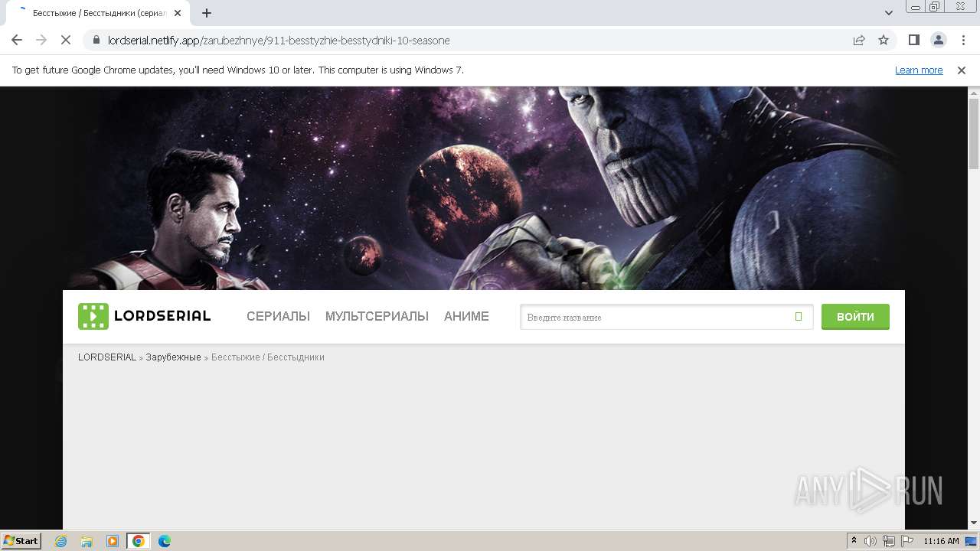Image resolution: width=980 pixels, height=551 pixels.
Task: Dismiss the Chrome update notification bar
Action: [962, 70]
